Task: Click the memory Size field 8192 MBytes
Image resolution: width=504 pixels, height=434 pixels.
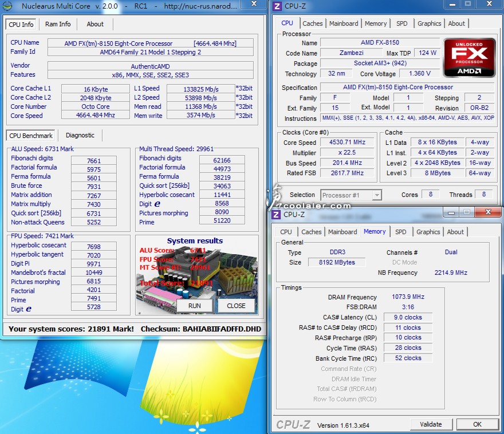Action: click(x=337, y=262)
